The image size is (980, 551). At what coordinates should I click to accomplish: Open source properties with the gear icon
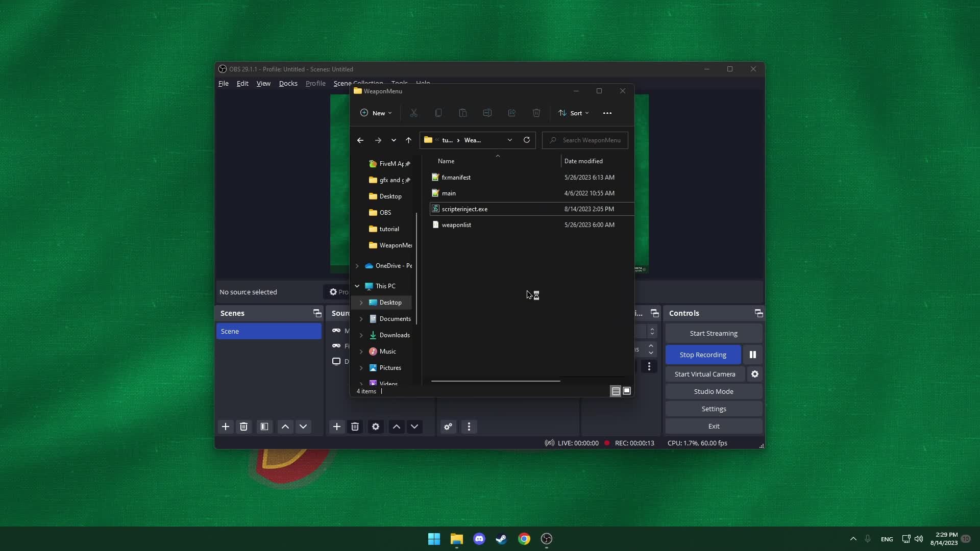pos(376,427)
